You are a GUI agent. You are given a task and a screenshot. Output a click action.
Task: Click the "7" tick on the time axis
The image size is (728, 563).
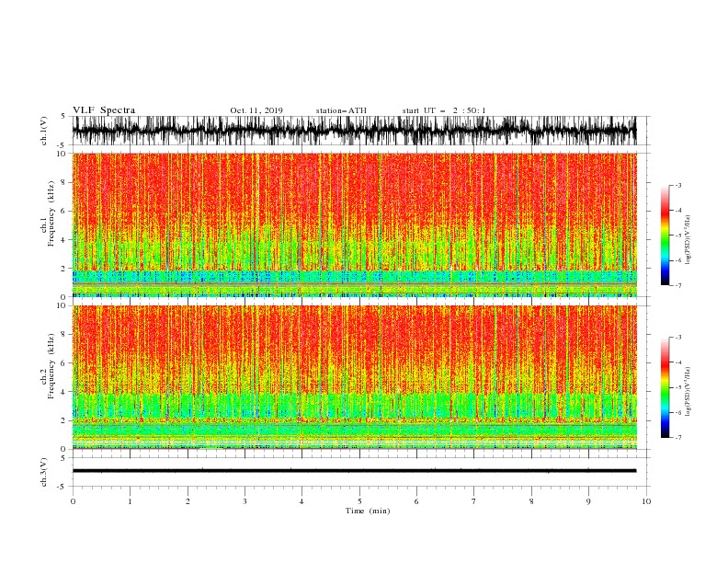[474, 501]
